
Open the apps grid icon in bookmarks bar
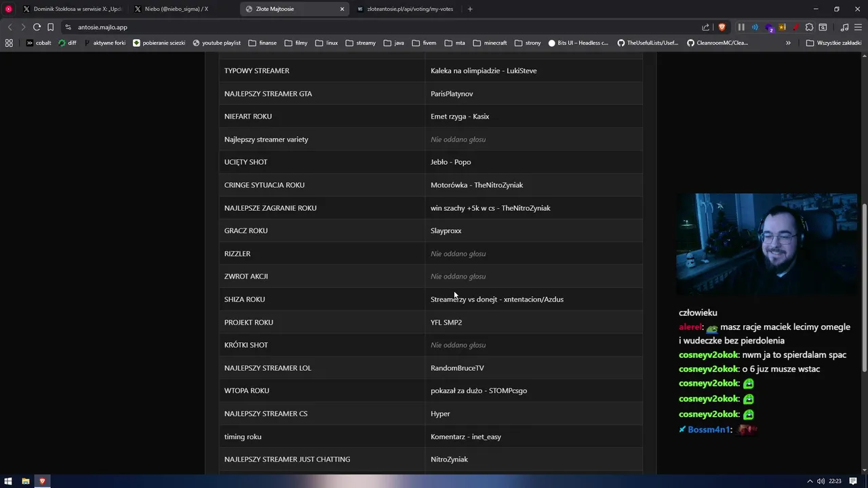pyautogui.click(x=9, y=43)
